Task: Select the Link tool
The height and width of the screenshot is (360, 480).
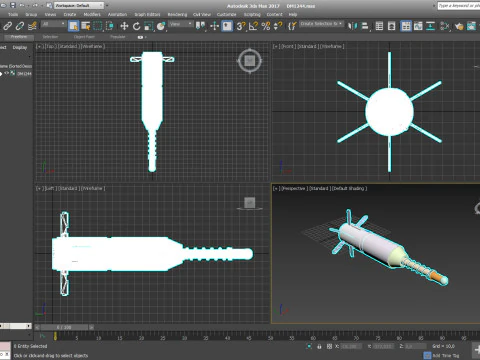Action: (8, 26)
